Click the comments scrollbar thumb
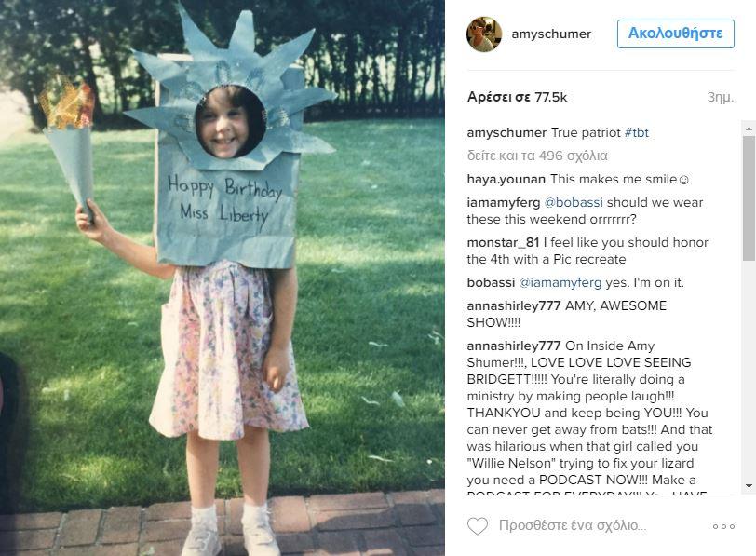756x556 pixels. click(749, 197)
